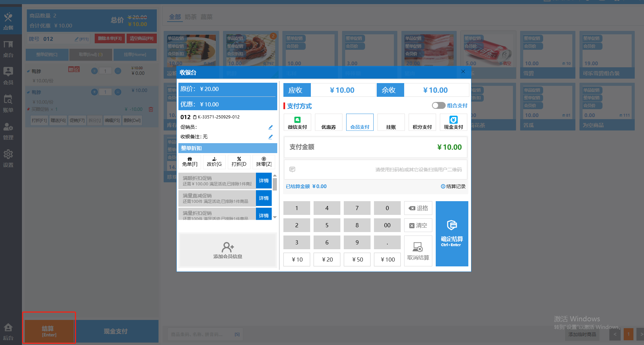Image resolution: width=644 pixels, height=345 pixels.
Task: Confirm checkout with 确定结算 button
Action: pyautogui.click(x=452, y=234)
